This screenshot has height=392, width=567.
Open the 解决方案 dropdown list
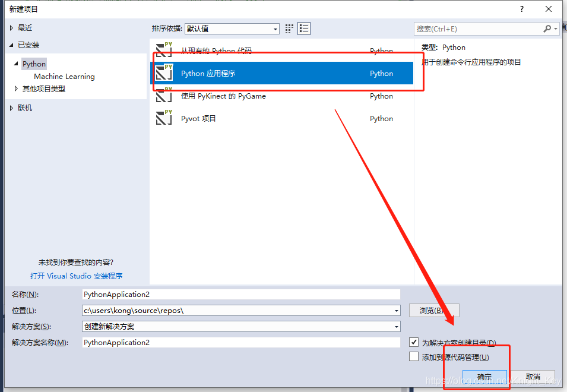[396, 327]
